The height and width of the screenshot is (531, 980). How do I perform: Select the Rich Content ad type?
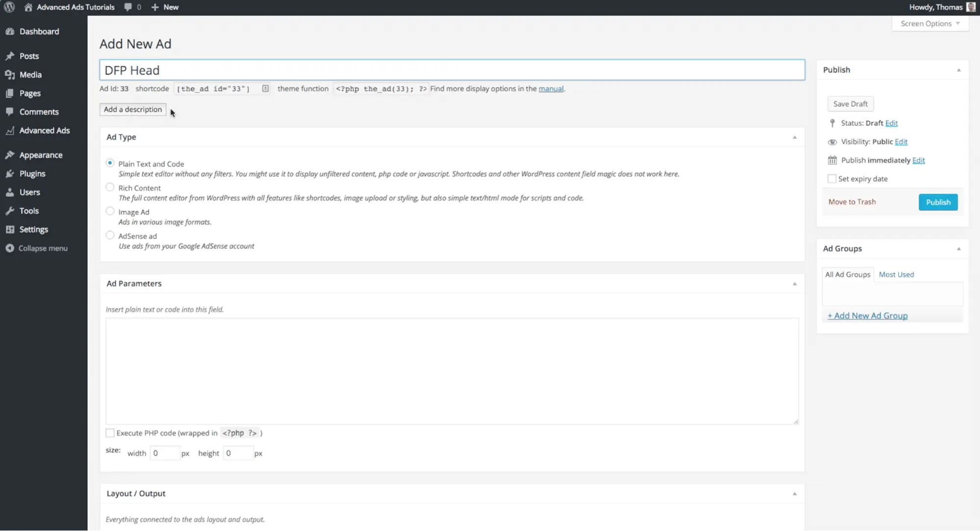[110, 187]
